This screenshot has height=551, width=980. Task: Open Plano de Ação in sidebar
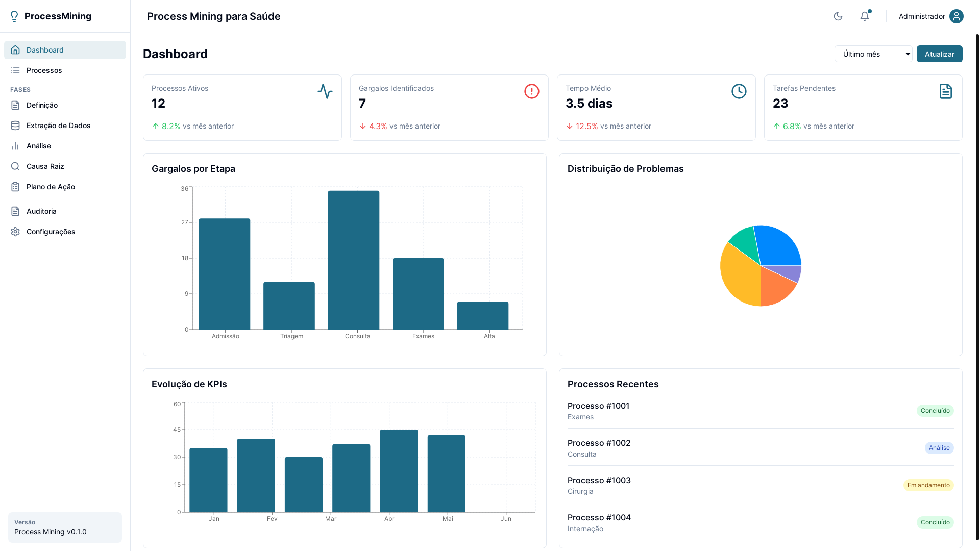pyautogui.click(x=65, y=187)
